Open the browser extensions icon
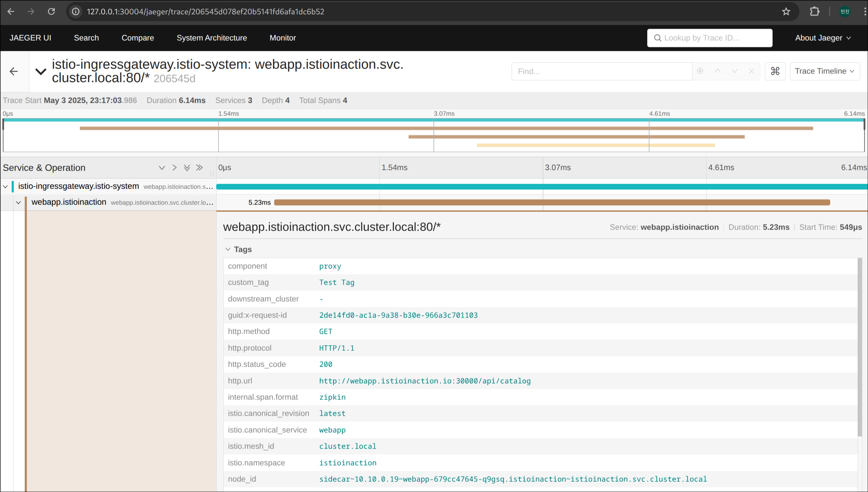The width and height of the screenshot is (868, 492). point(815,12)
